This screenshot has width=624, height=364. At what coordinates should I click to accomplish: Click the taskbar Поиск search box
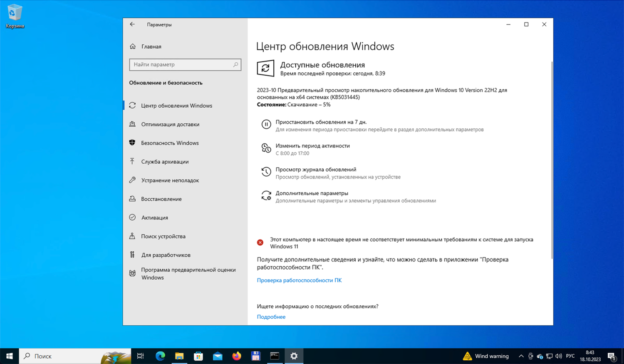click(75, 356)
